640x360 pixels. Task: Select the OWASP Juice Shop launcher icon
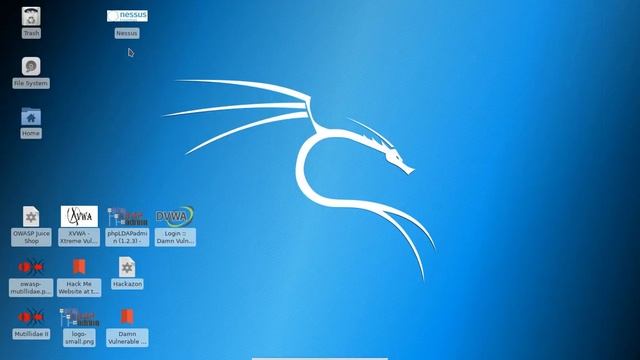tap(31, 216)
